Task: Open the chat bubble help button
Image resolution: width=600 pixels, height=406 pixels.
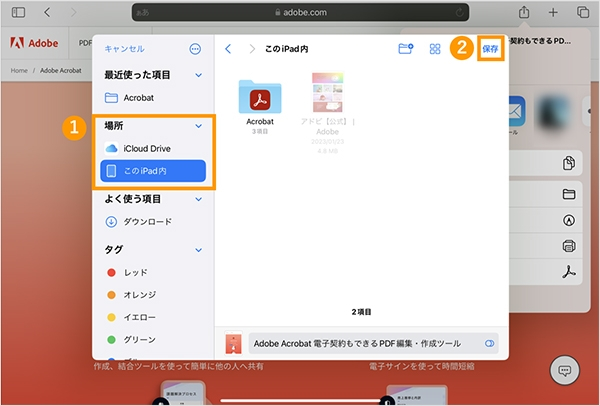Action: point(565,370)
